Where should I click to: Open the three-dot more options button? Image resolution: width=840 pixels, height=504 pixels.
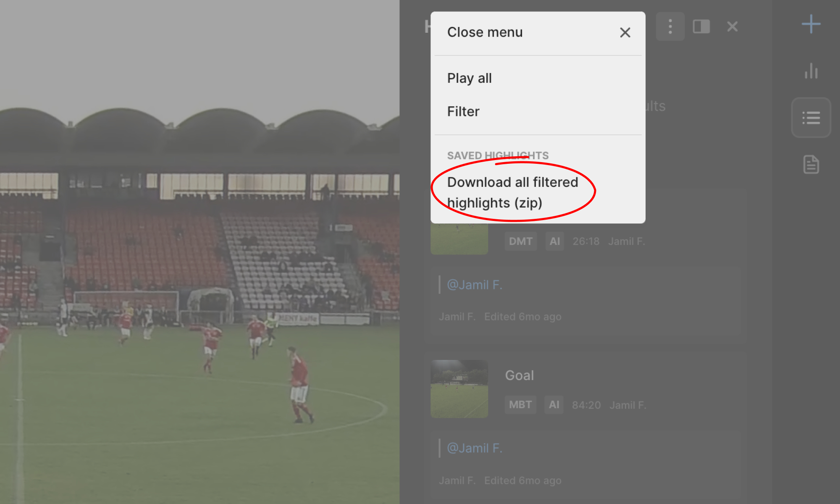pyautogui.click(x=670, y=26)
